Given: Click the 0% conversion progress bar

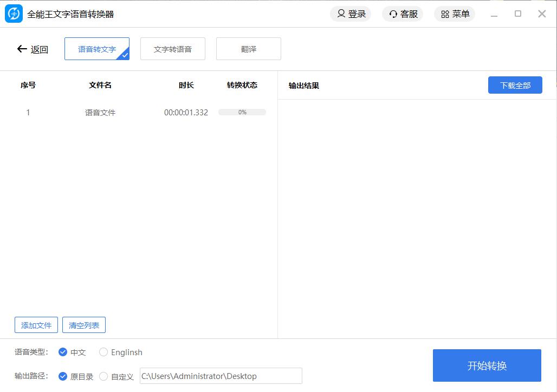Looking at the screenshot, I should click(x=242, y=113).
